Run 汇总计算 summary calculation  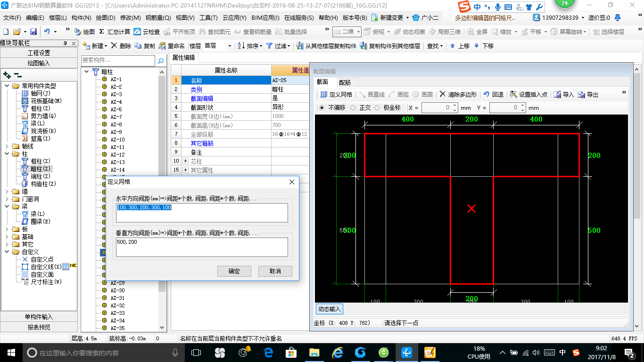pyautogui.click(x=115, y=32)
